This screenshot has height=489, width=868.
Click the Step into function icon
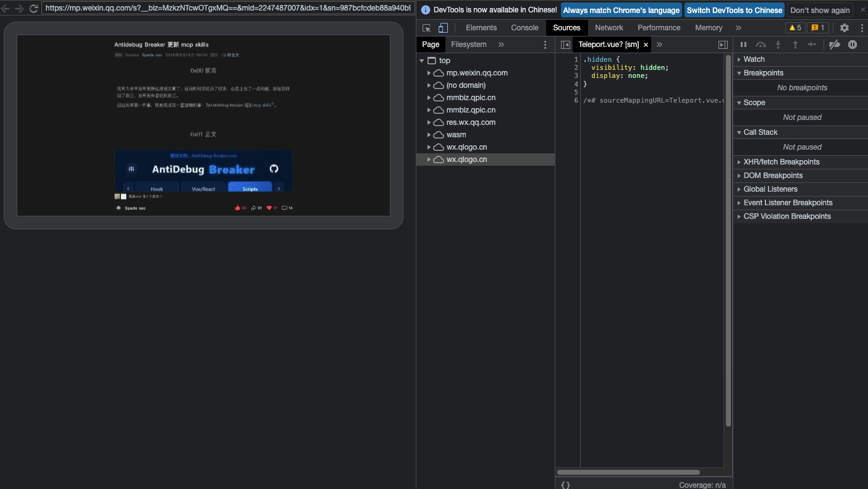pyautogui.click(x=778, y=45)
